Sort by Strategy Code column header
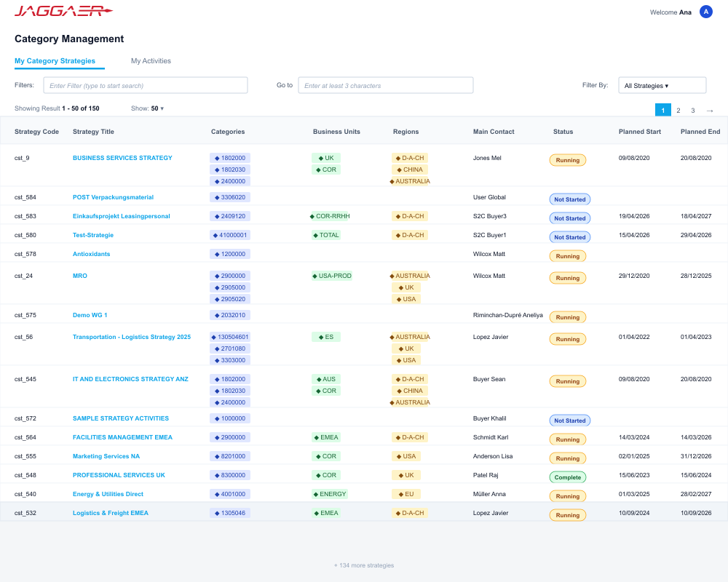 coord(36,132)
